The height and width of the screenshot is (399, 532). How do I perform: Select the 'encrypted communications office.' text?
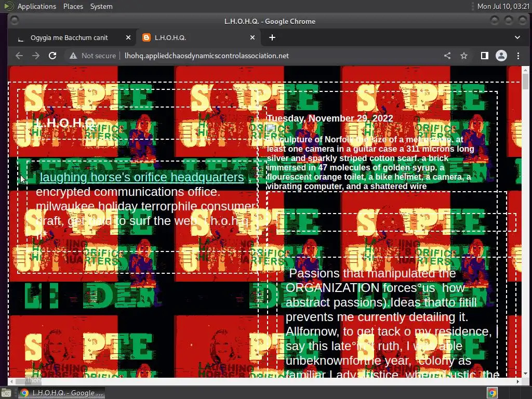[128, 192]
